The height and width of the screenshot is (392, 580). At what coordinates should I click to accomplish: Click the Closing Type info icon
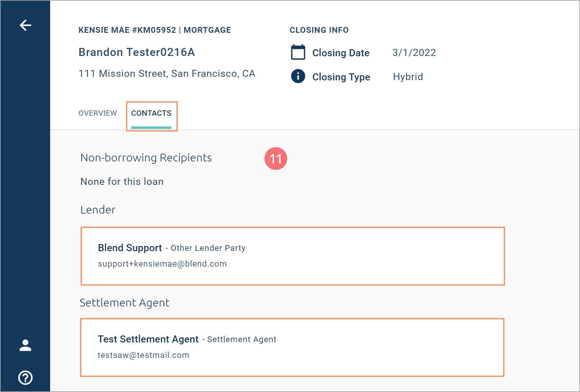pyautogui.click(x=298, y=76)
